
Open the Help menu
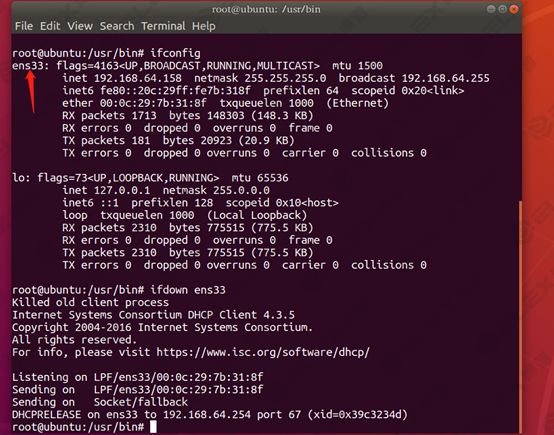coord(204,26)
